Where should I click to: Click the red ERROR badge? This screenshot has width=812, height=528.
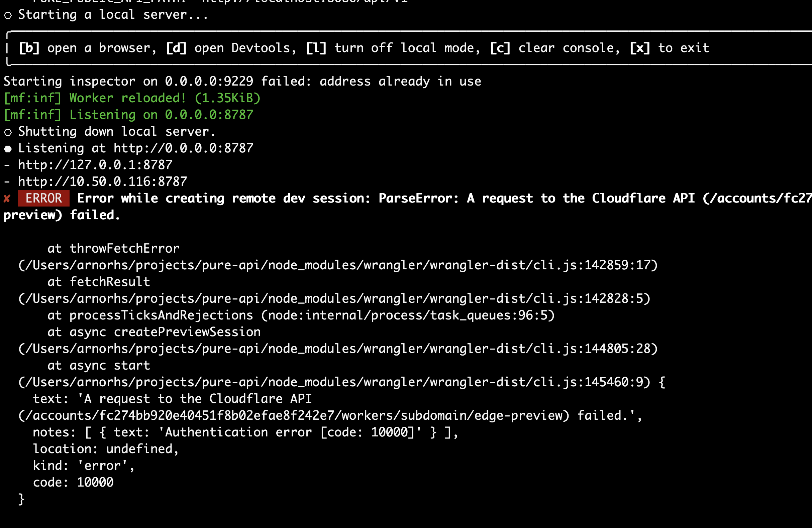tap(44, 199)
